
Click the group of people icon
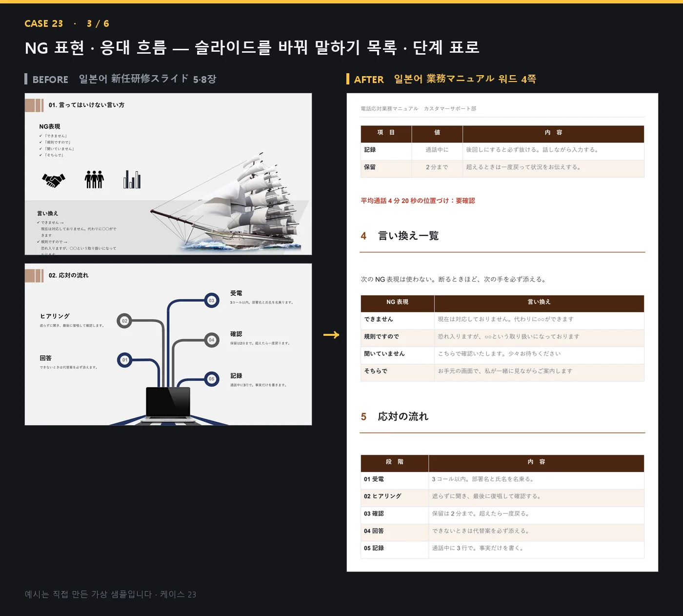94,180
